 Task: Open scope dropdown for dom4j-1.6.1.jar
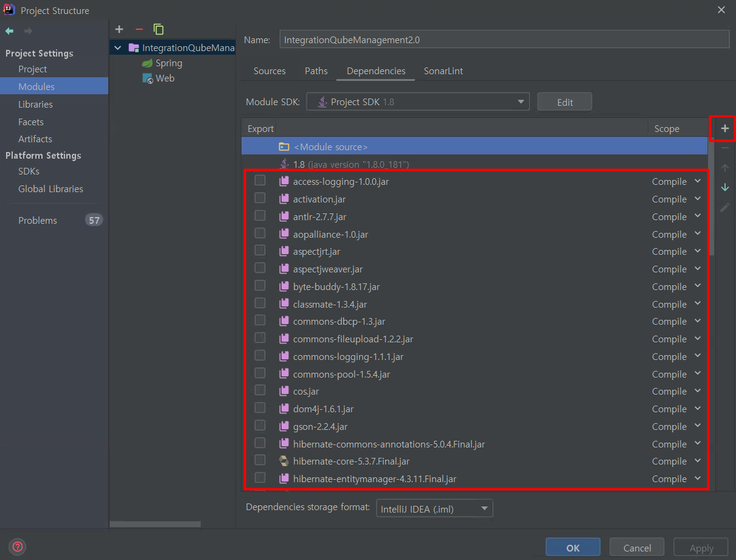point(698,408)
